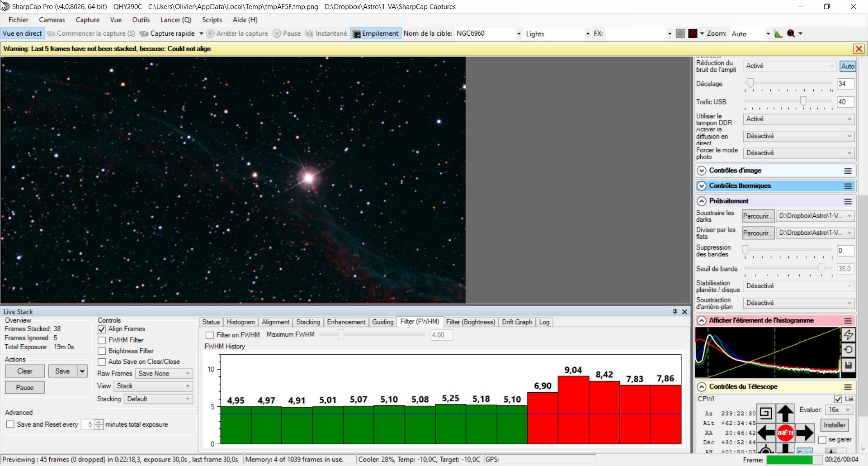Save the histogram stretch with the floppy disk icon
The image size is (868, 466).
pyautogui.click(x=849, y=365)
